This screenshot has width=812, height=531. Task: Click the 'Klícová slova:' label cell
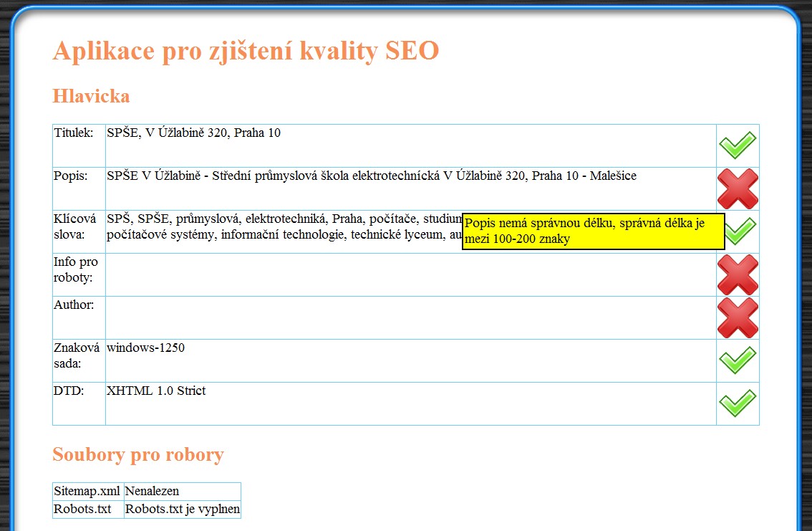click(79, 231)
